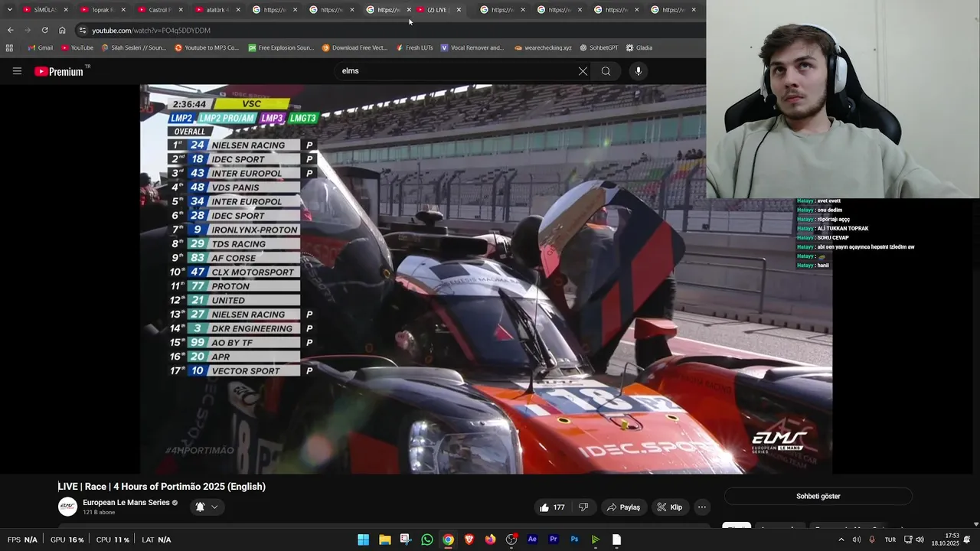This screenshot has height=551, width=980.
Task: Close the SİMÜLAS browser tab
Action: tap(66, 10)
